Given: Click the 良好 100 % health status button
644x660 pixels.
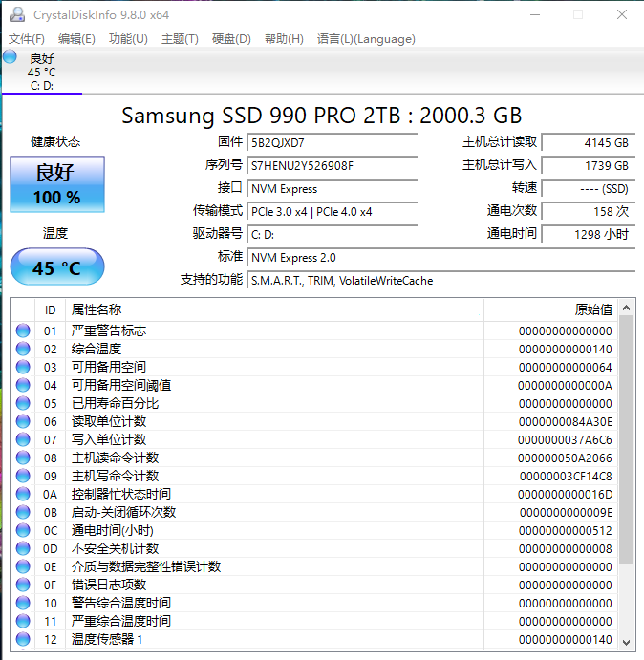Looking at the screenshot, I should point(57,184).
